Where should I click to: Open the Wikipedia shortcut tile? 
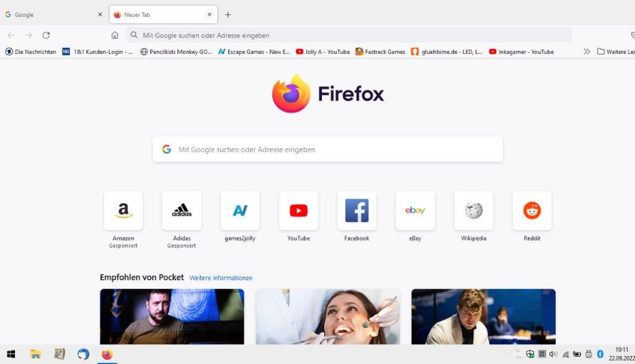(x=474, y=211)
